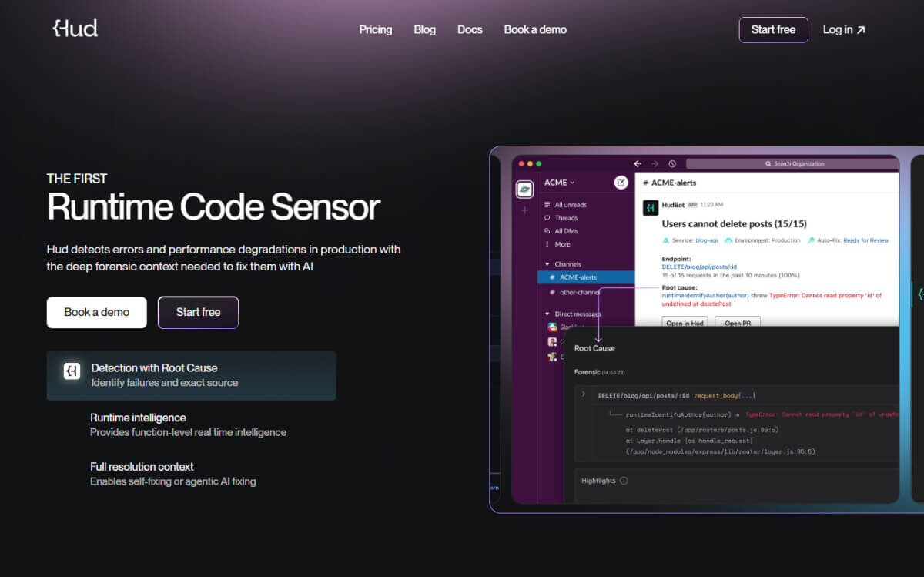Viewport: 924px width, 577px height.
Task: Open the Docs link in navigation
Action: (470, 30)
